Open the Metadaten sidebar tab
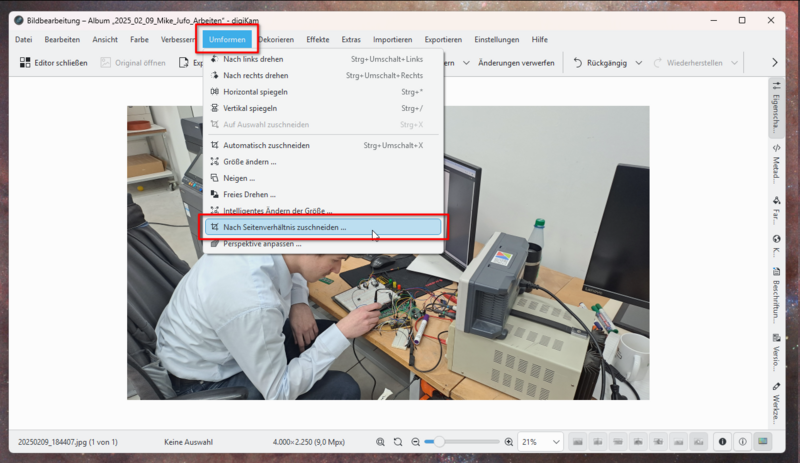This screenshot has height=463, width=800. coord(776,164)
